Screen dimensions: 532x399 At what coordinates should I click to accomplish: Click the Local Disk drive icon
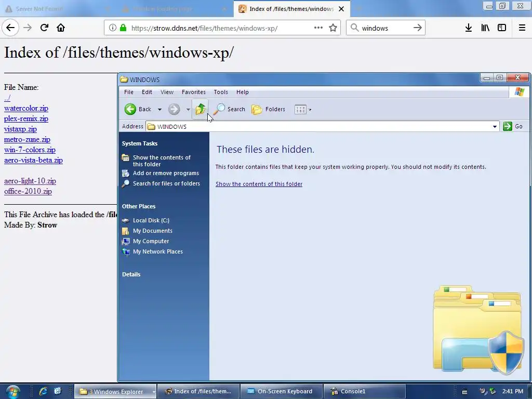click(126, 220)
